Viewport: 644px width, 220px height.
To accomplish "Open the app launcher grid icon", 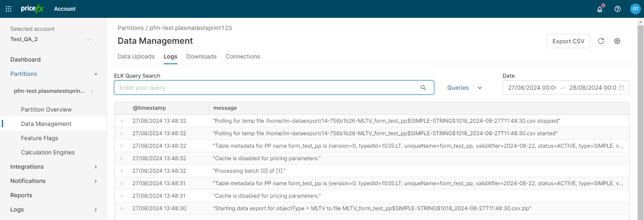I will click(x=8, y=9).
